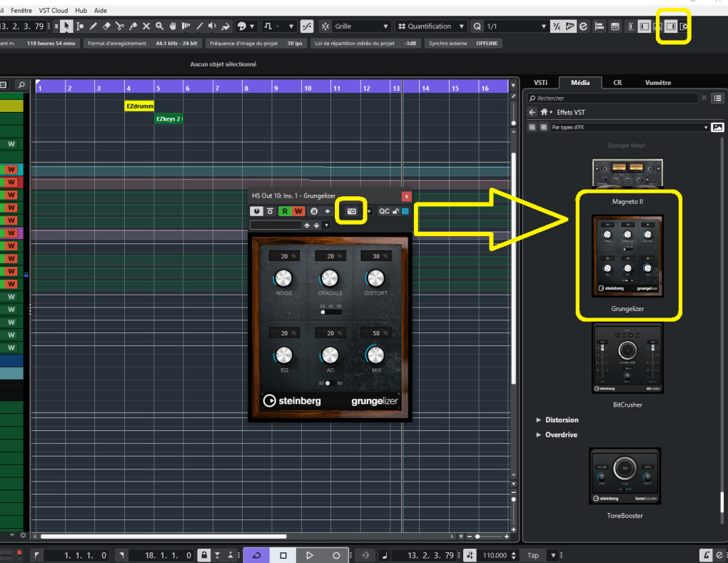Viewport: 728px width, 563px height.
Task: Open Grungelizer QC quick controls
Action: (384, 211)
